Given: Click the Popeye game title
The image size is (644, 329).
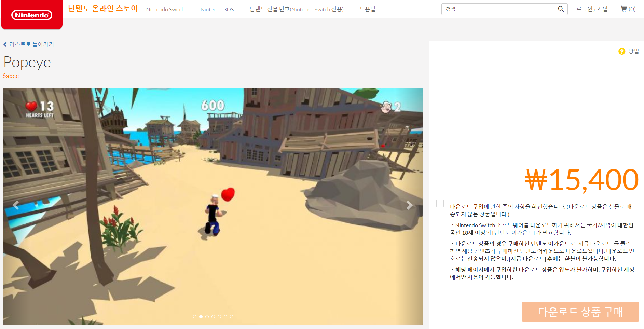Looking at the screenshot, I should 27,63.
